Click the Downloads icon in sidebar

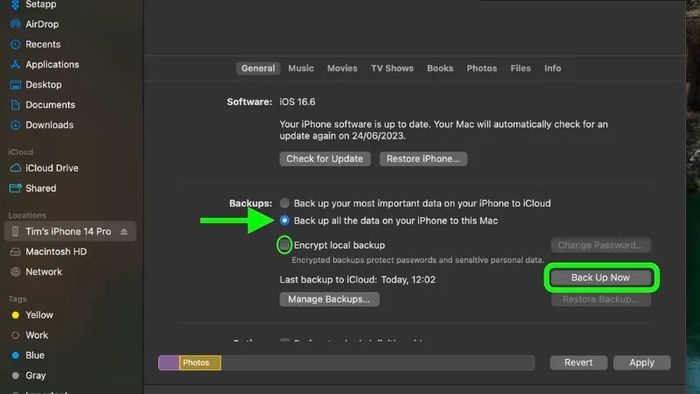[15, 125]
